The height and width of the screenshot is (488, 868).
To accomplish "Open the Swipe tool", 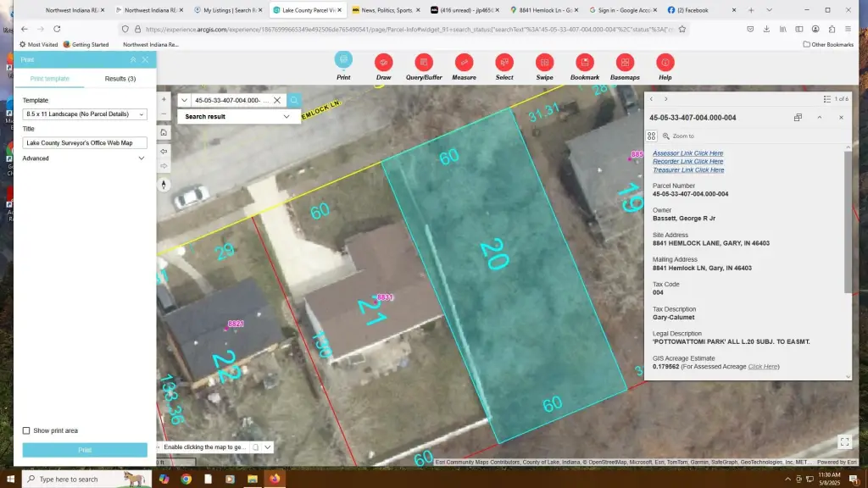I will pos(544,63).
